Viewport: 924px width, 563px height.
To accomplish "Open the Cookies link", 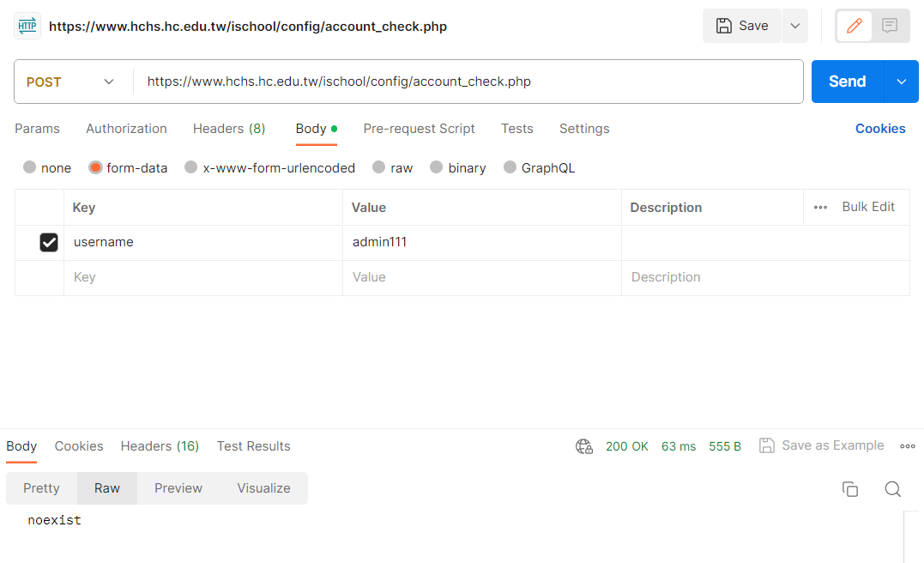I will point(879,129).
